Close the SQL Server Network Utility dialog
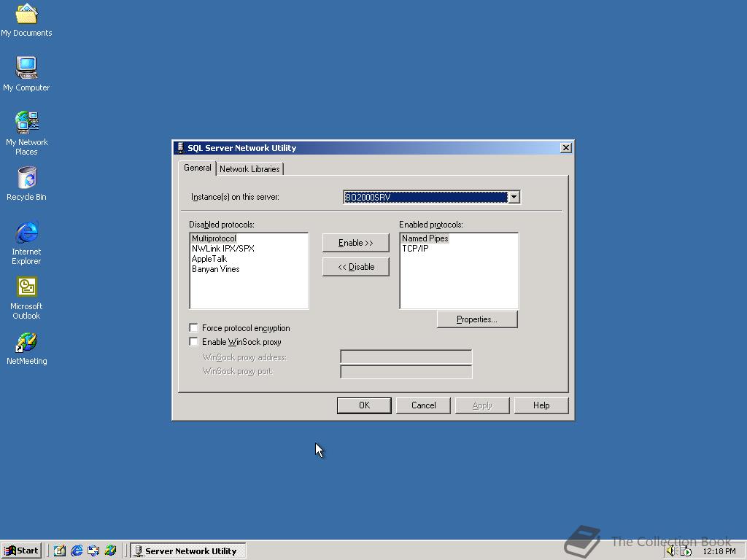The image size is (747, 560). click(565, 148)
